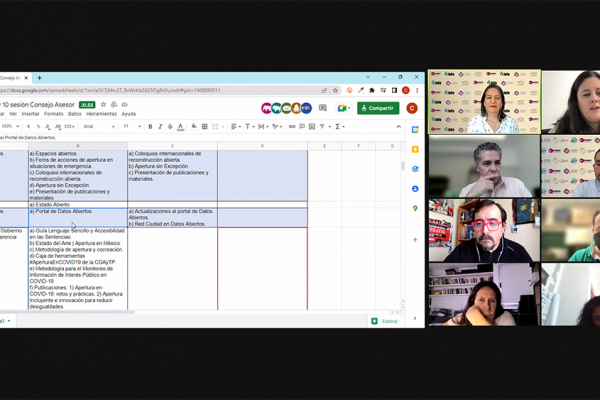Select the column C header
The height and width of the screenshot is (400, 600).
point(173,146)
